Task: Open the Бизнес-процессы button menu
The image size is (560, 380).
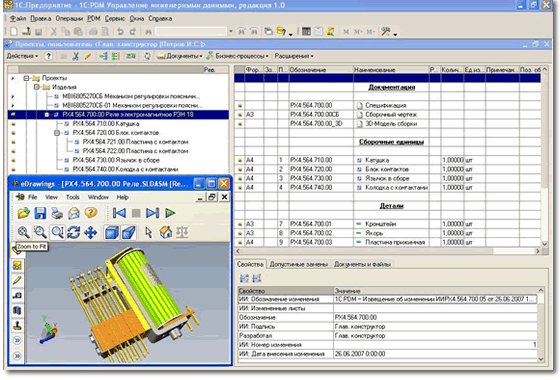Action: click(x=238, y=56)
